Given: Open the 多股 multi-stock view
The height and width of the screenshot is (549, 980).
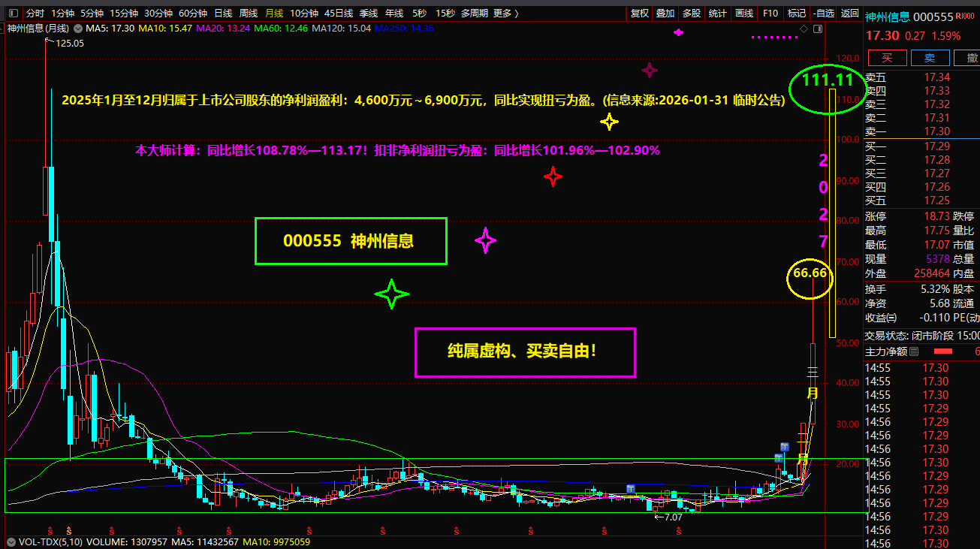Looking at the screenshot, I should [692, 14].
